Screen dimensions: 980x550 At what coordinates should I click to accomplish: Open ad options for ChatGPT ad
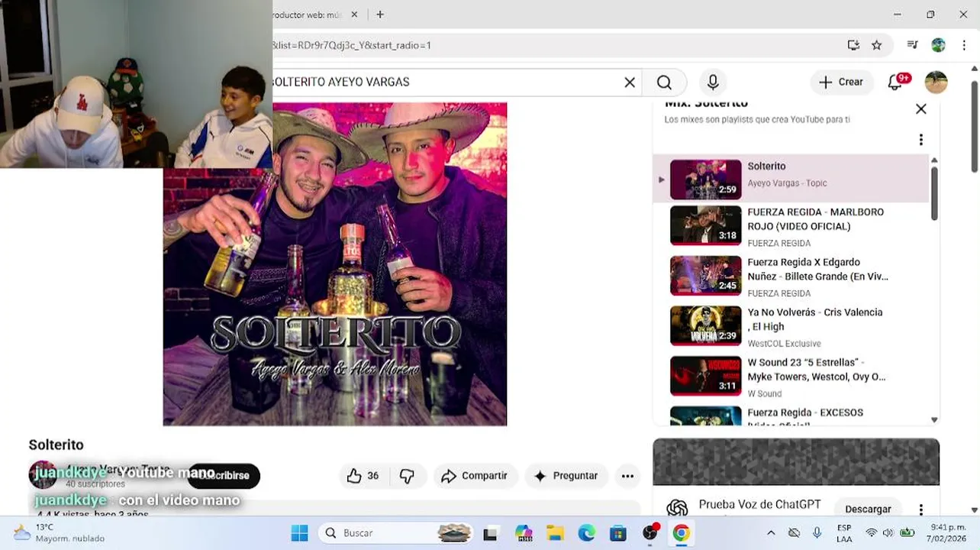point(921,510)
